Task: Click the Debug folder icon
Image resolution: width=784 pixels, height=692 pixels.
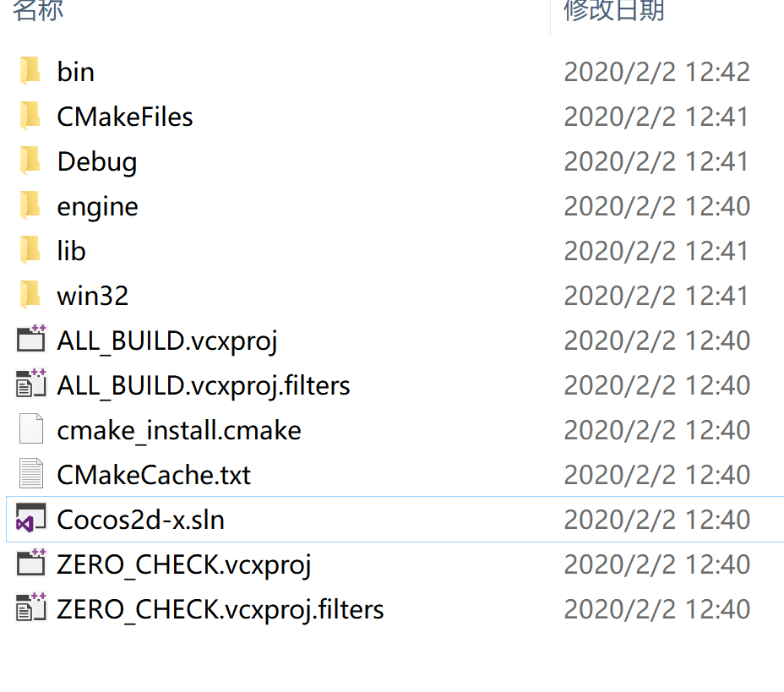Action: [30, 161]
